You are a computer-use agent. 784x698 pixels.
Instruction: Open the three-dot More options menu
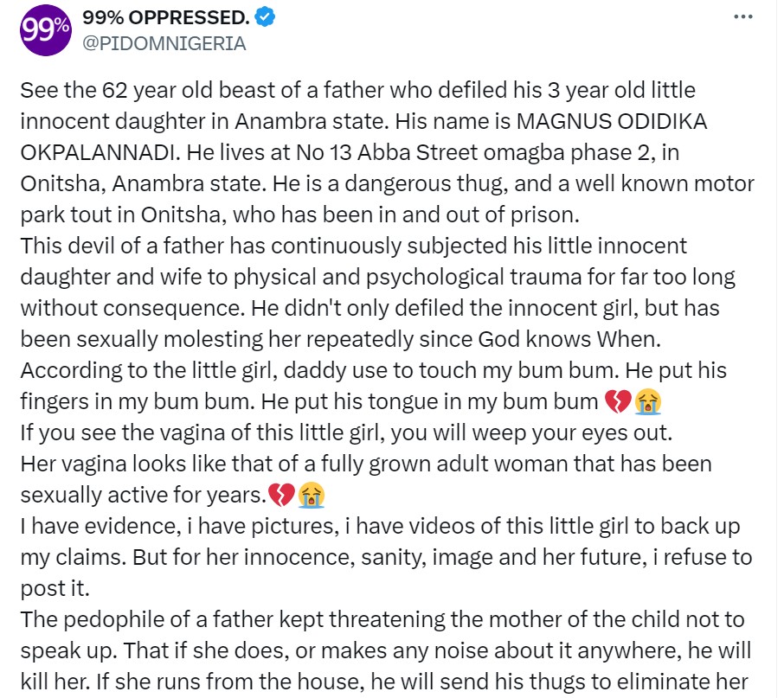click(x=743, y=16)
